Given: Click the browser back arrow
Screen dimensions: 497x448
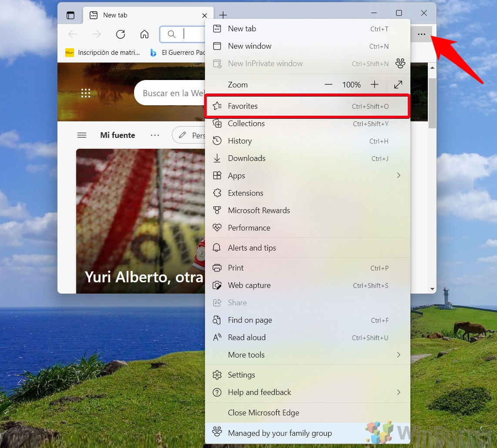Looking at the screenshot, I should coord(73,34).
